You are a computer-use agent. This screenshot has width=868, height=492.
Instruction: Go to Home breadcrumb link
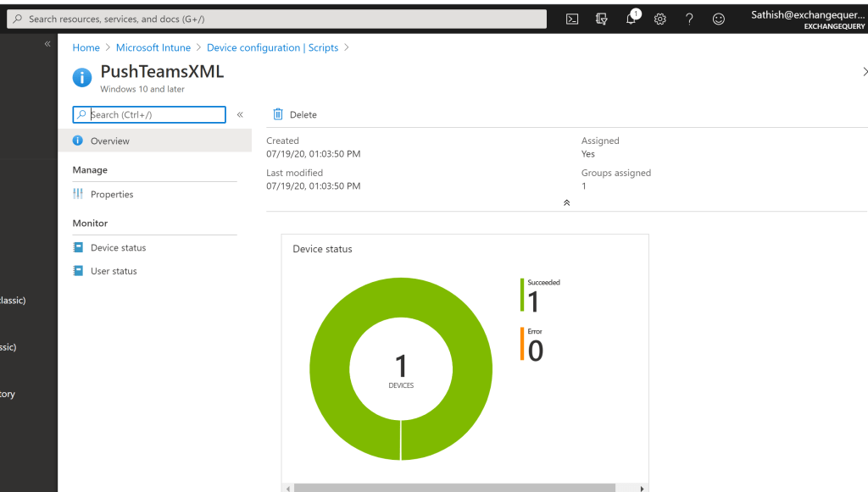click(86, 48)
